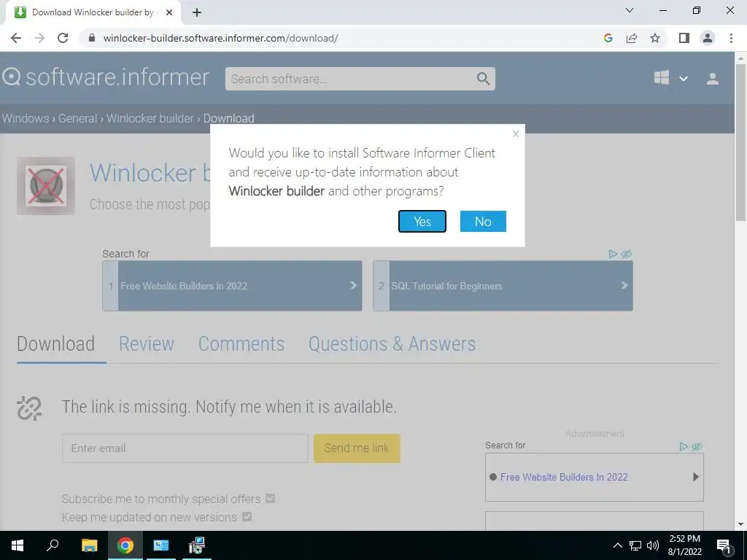This screenshot has height=560, width=747.
Task: Toggle Subscribe me to monthly special offers
Action: [x=270, y=499]
